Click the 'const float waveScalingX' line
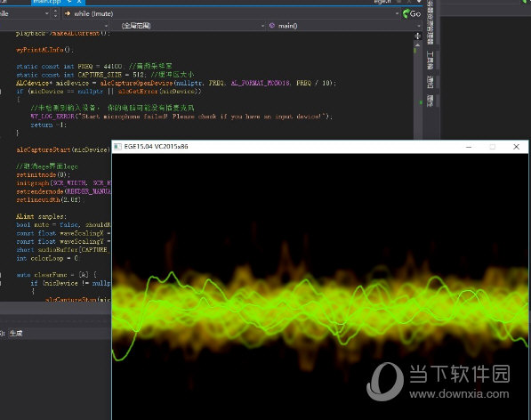This screenshot has width=531, height=420. [x=63, y=233]
